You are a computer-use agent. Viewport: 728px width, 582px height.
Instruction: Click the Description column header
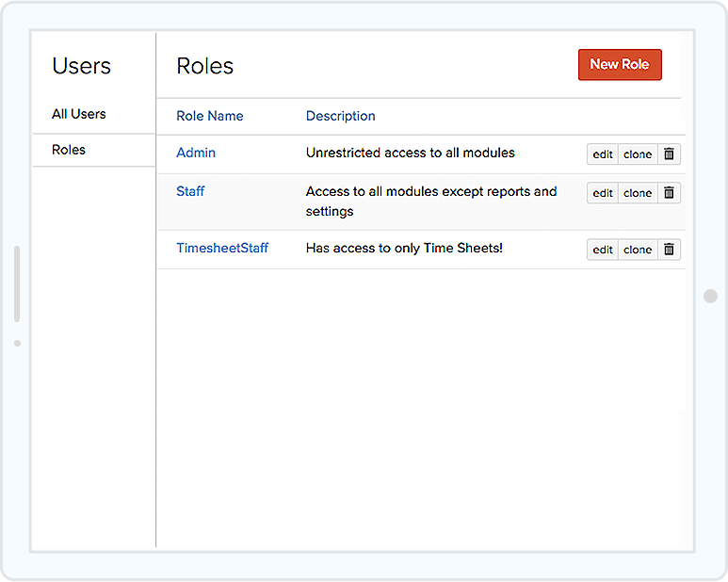click(340, 116)
